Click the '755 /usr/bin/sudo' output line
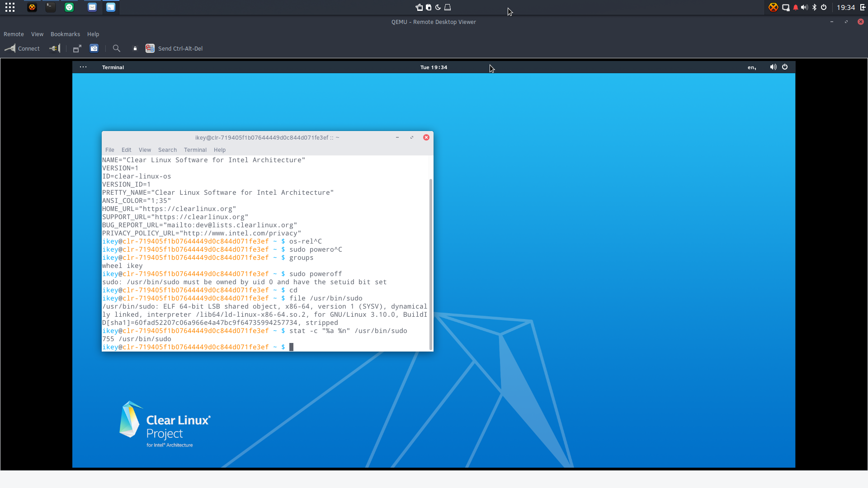The width and height of the screenshot is (868, 488). tap(137, 339)
